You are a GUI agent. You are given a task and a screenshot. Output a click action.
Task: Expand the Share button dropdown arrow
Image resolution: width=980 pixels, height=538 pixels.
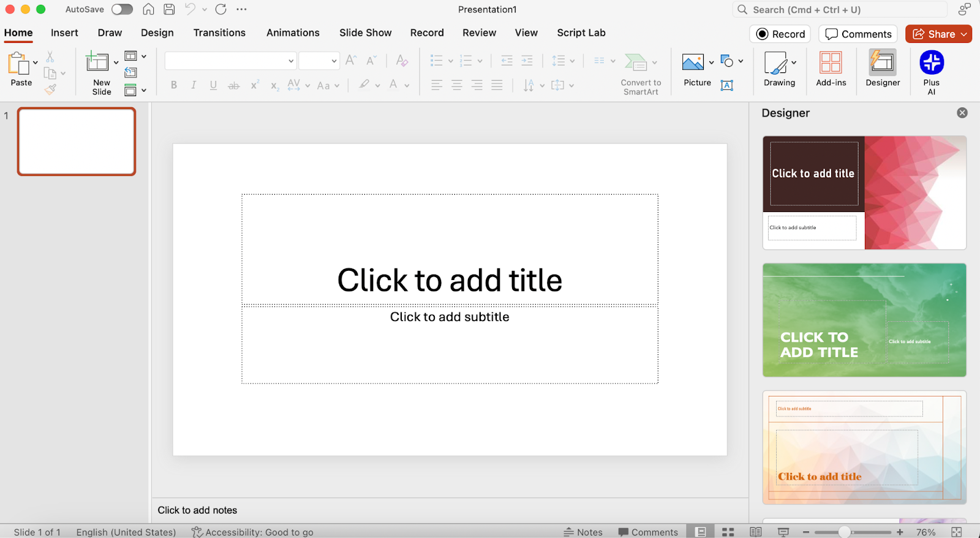(x=964, y=34)
